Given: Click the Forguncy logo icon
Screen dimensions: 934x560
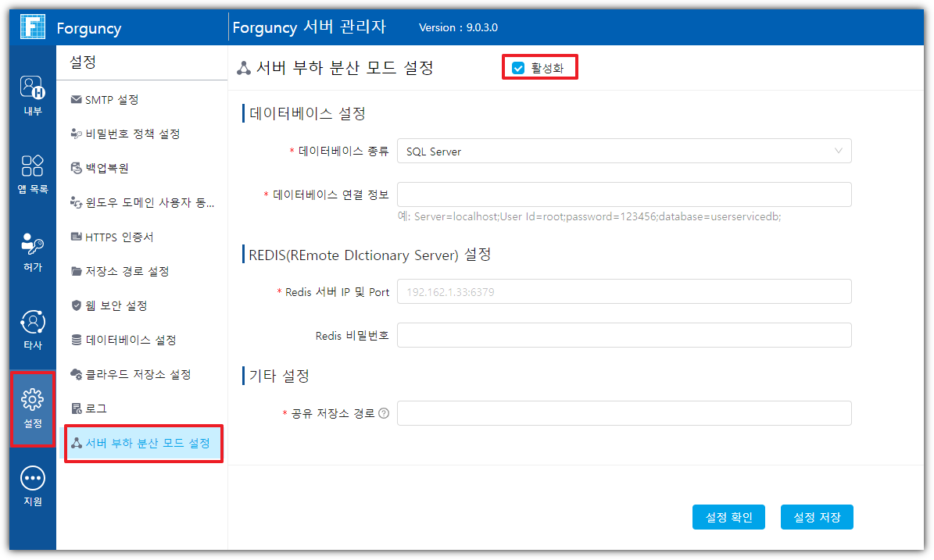Looking at the screenshot, I should (x=31, y=28).
